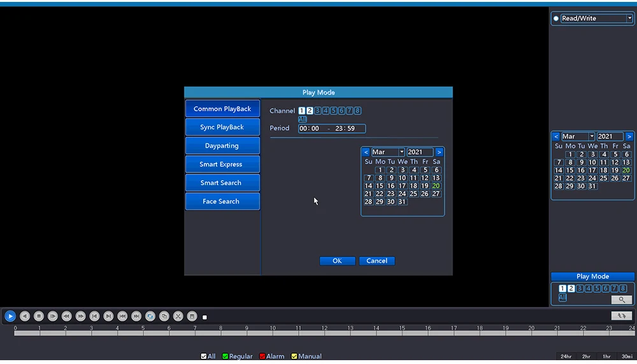
Task: Set timeline zoom to 2hr
Action: pos(586,356)
